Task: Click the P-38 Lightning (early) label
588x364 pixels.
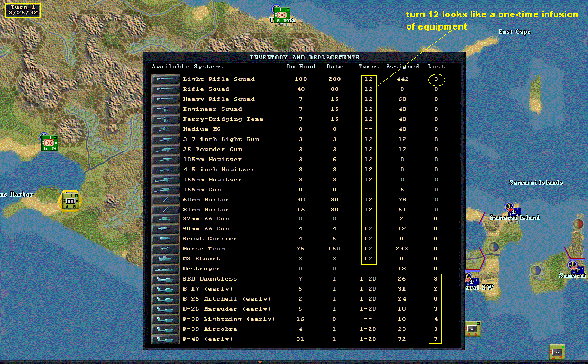Action: 229,319
